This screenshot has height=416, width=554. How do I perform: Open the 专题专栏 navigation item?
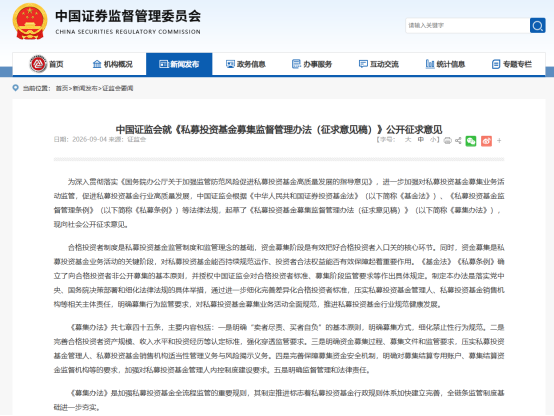tap(512, 64)
